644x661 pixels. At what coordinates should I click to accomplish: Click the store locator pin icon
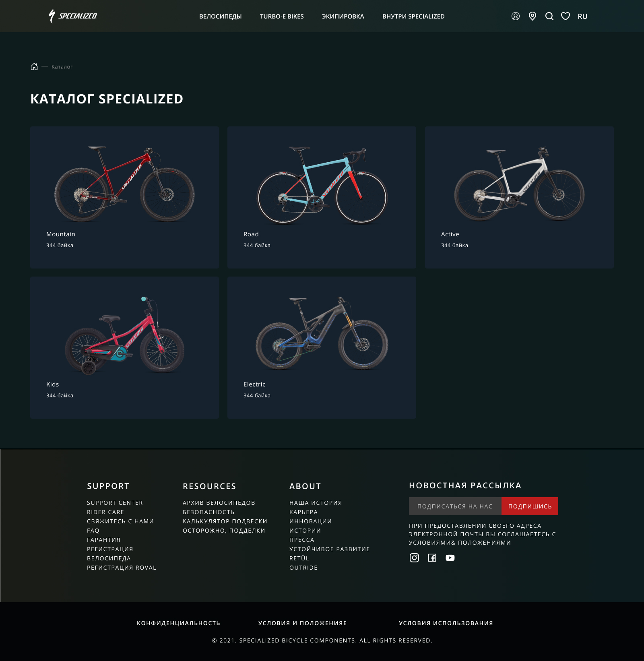coord(532,16)
